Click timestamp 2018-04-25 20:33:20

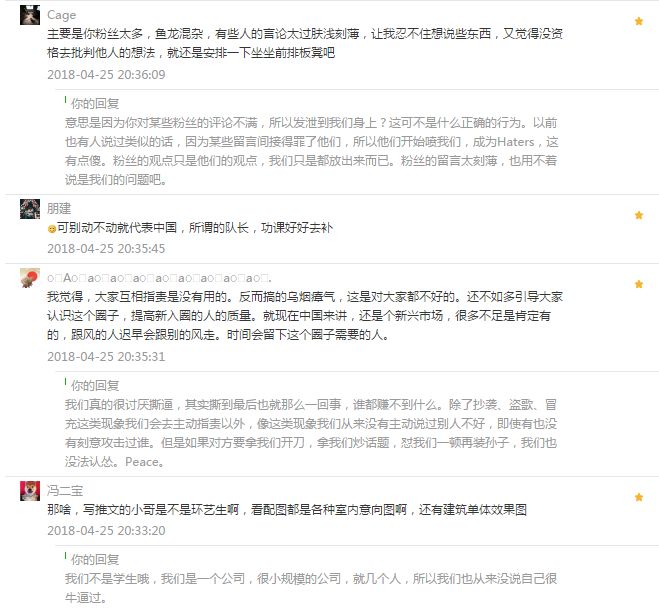point(106,531)
